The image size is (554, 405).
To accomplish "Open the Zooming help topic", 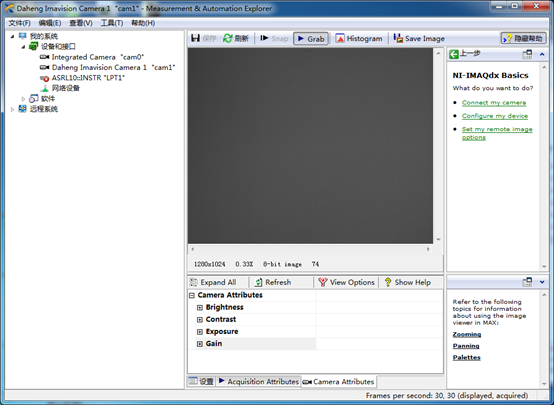I will pyautogui.click(x=467, y=334).
